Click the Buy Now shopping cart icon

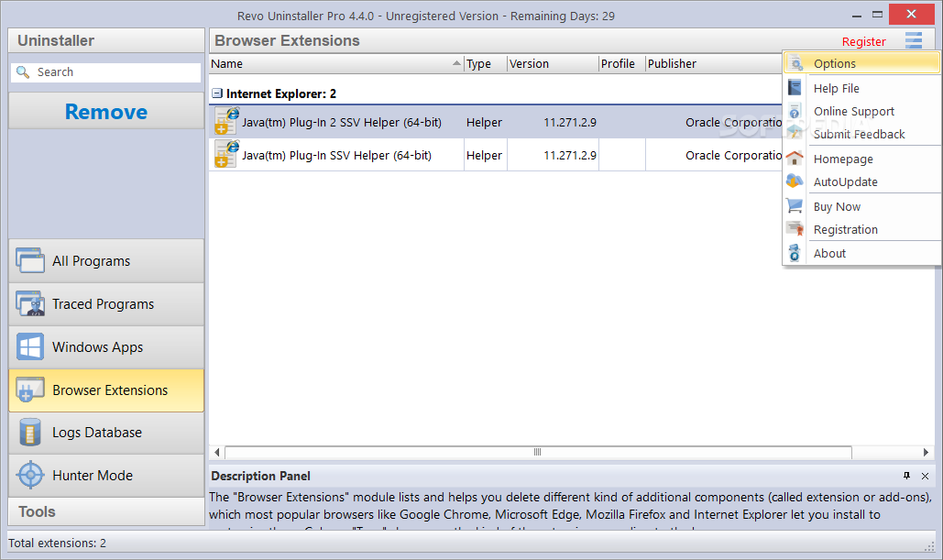(x=795, y=205)
